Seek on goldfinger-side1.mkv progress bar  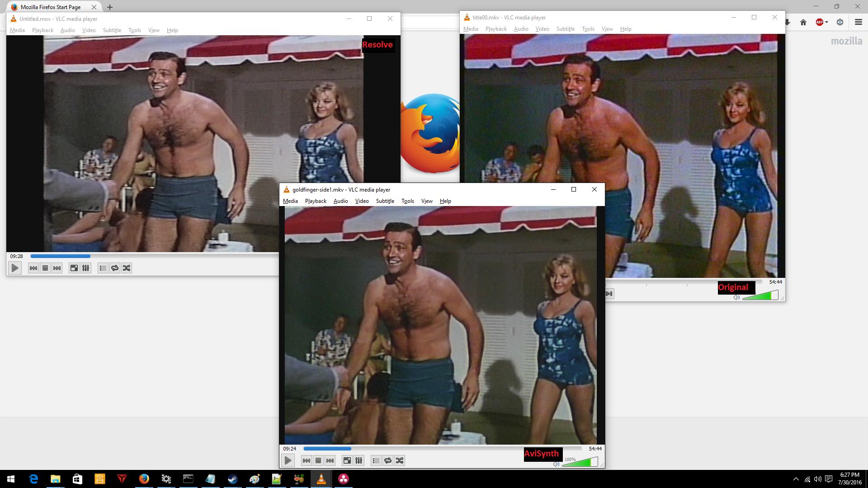click(442, 449)
